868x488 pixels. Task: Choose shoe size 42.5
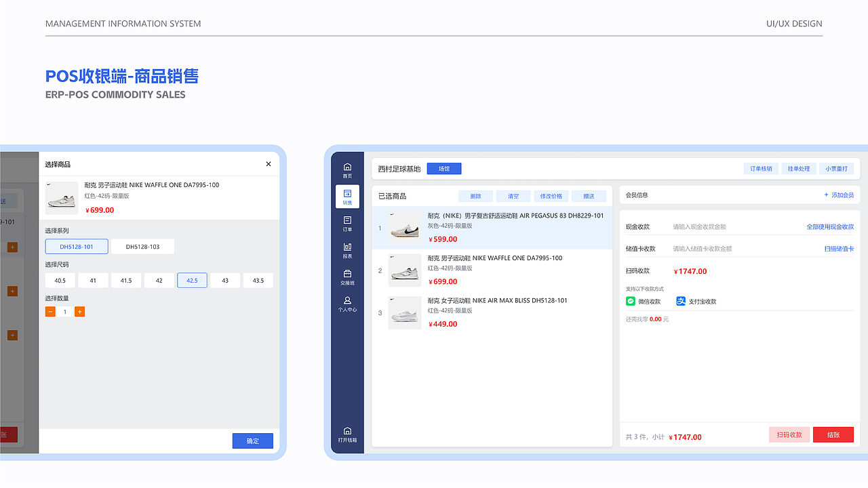click(x=192, y=280)
